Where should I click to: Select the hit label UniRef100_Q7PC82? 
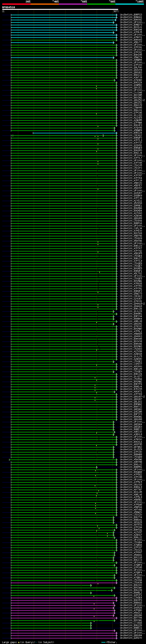[131, 53]
